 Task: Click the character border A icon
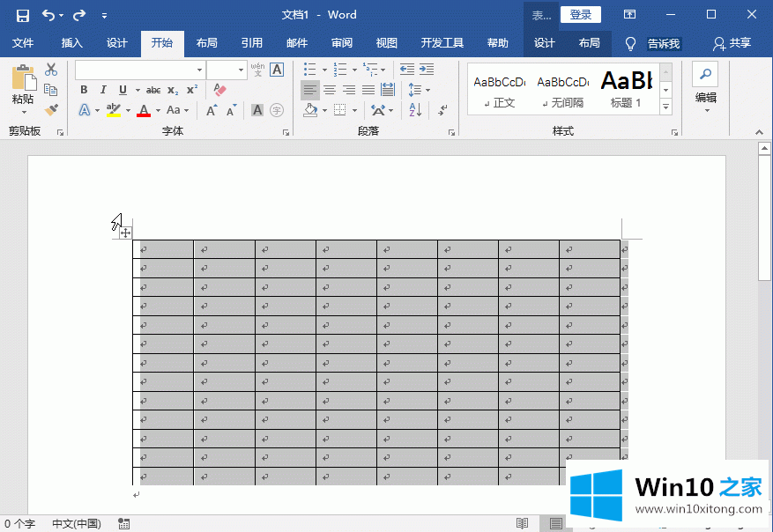point(277,70)
